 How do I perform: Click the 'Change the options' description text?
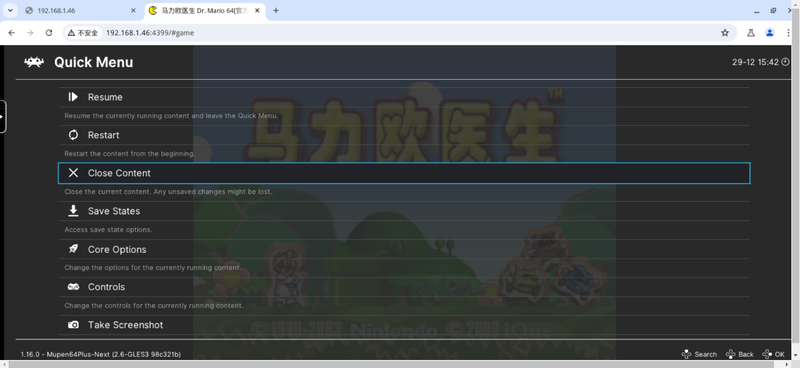click(153, 267)
